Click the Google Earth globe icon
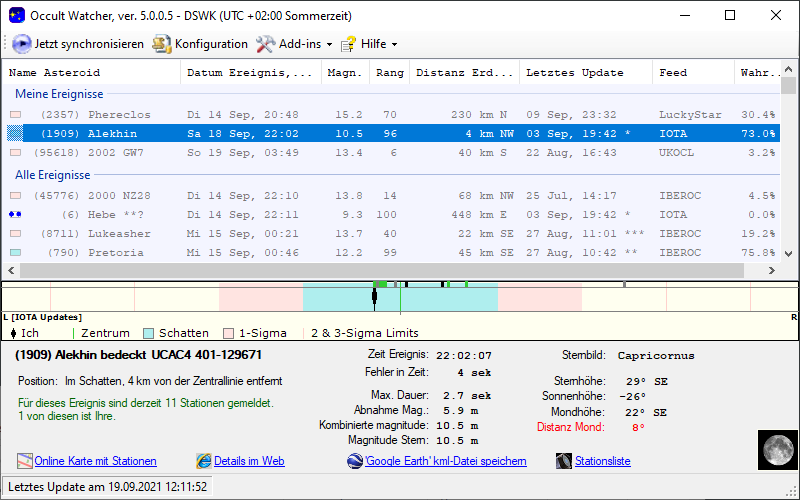800x500 pixels. [x=355, y=461]
